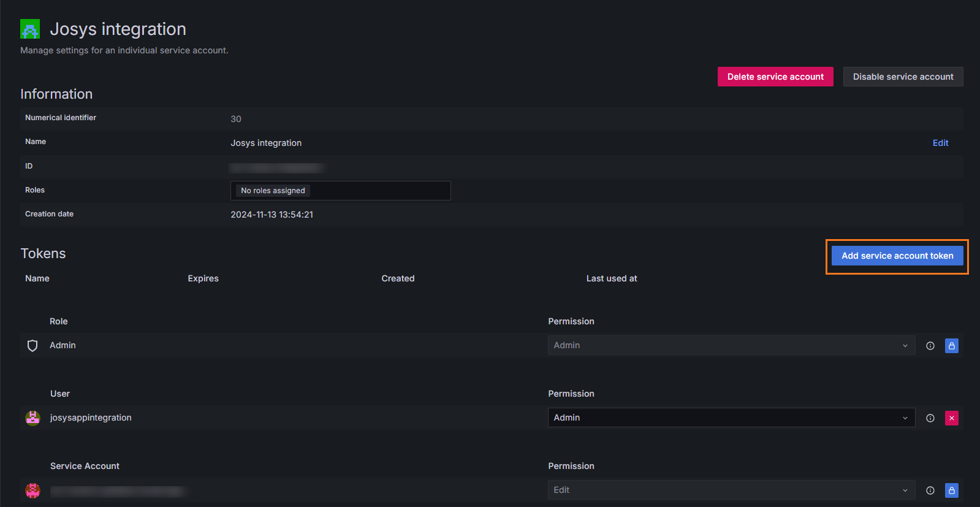Click the blurred service account name
The width and height of the screenshot is (980, 507).
click(x=117, y=491)
